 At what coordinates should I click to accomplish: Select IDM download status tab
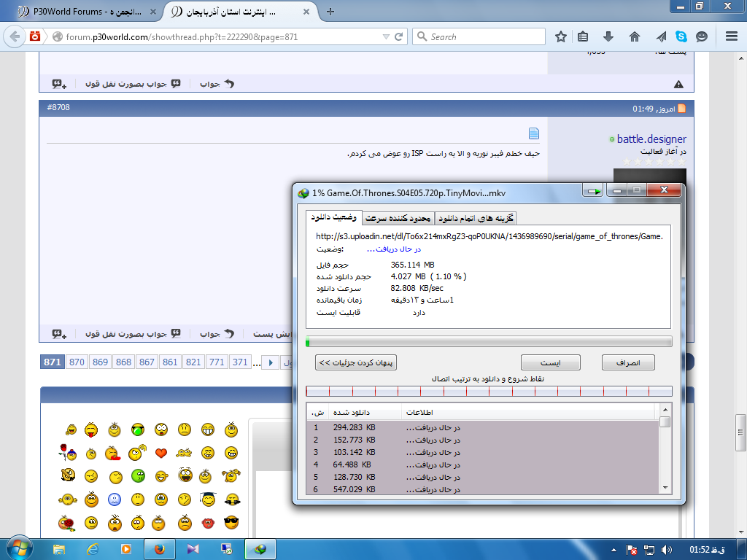tap(333, 217)
